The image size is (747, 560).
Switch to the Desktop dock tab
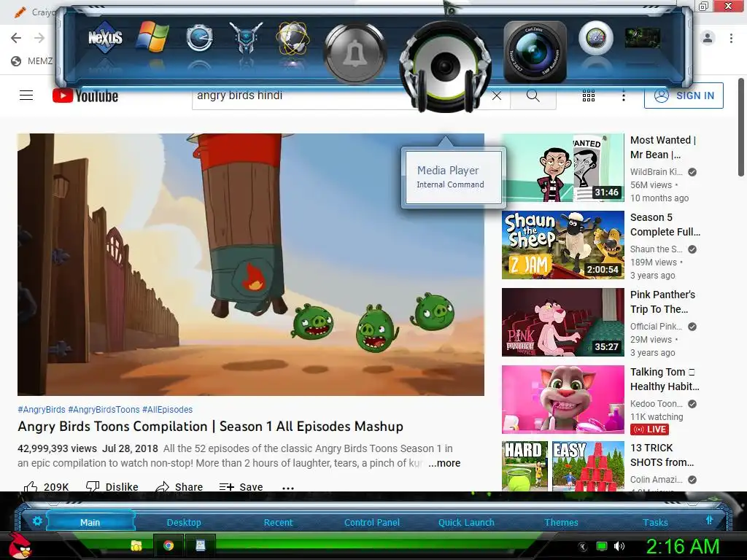(184, 522)
